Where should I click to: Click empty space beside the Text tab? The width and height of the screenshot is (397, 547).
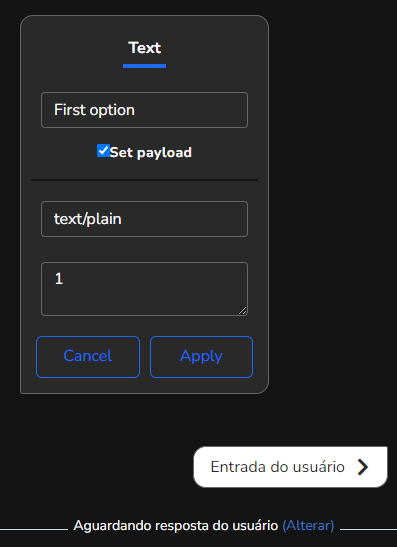209,48
